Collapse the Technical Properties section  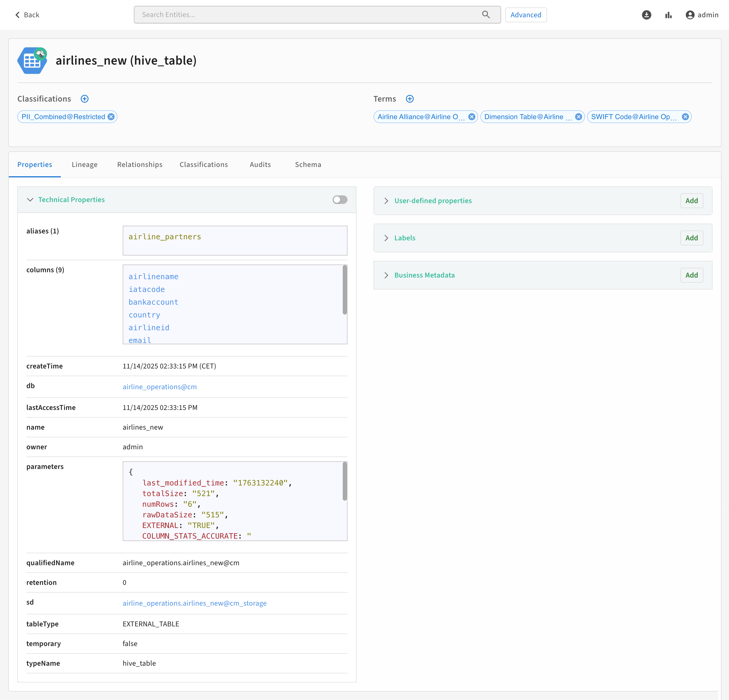30,200
